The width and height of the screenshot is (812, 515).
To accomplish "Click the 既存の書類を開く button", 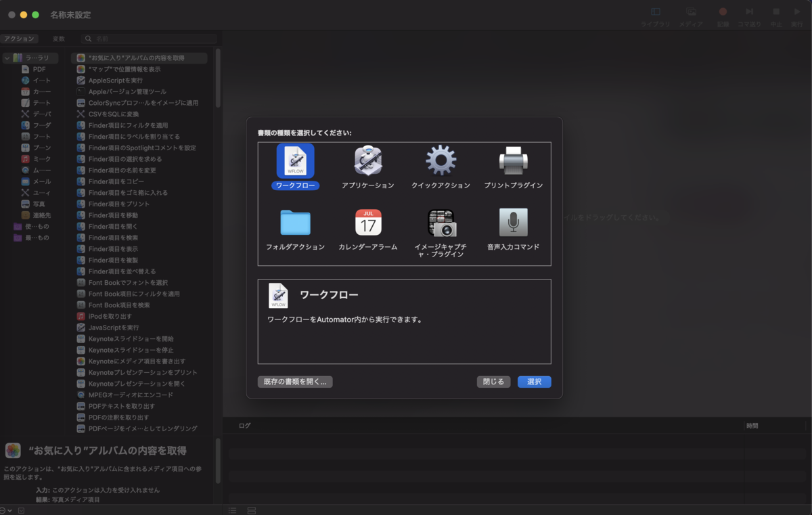I will (295, 382).
